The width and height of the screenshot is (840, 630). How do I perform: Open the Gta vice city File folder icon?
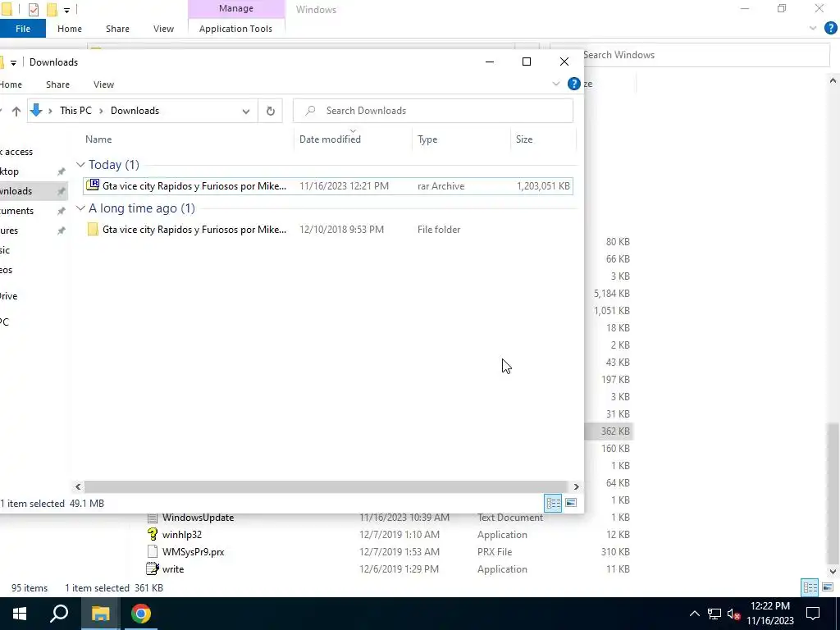93,230
